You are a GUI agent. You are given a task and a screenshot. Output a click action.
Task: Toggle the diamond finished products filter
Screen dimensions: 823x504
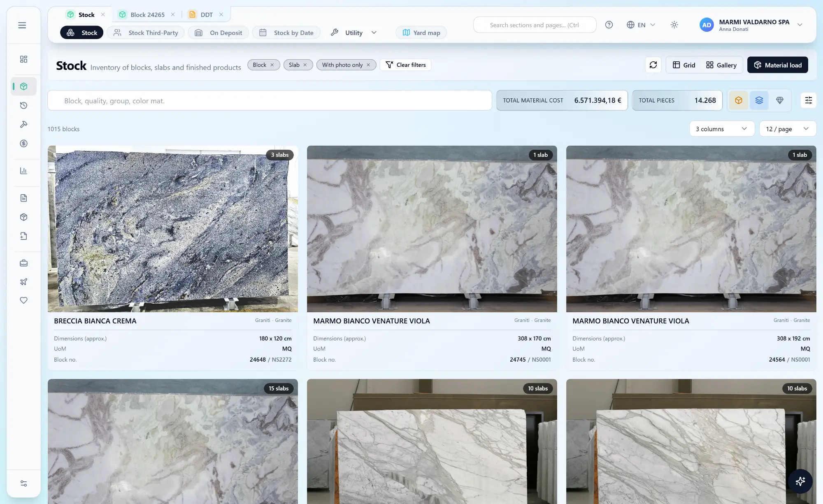pyautogui.click(x=780, y=100)
